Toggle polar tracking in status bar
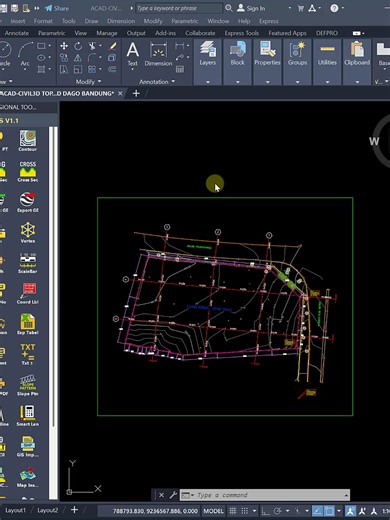The width and height of the screenshot is (390, 520). pyautogui.click(x=277, y=511)
